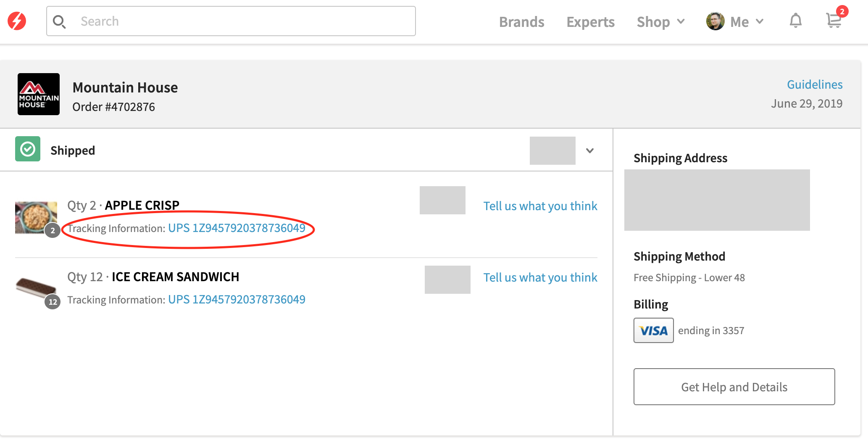The width and height of the screenshot is (868, 443).
Task: Click the Shipping Address heading
Action: (x=680, y=158)
